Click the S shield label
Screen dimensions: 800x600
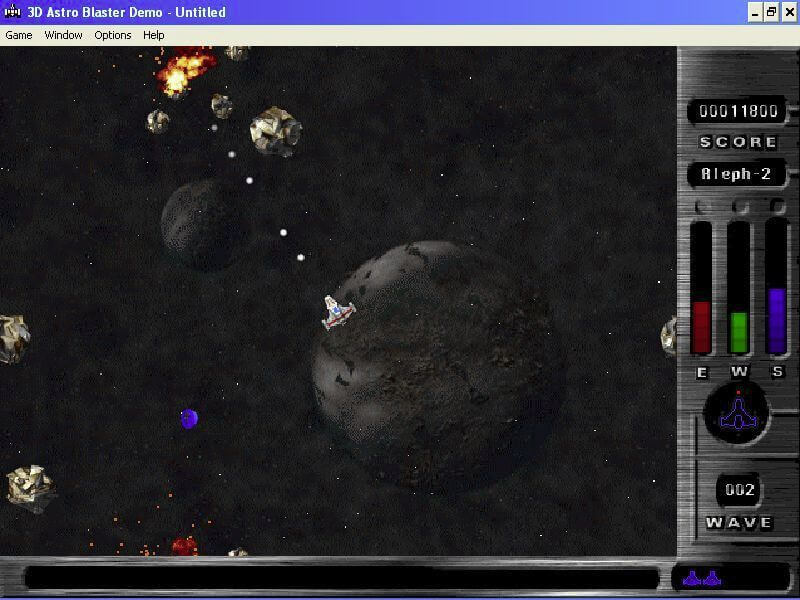coord(777,371)
